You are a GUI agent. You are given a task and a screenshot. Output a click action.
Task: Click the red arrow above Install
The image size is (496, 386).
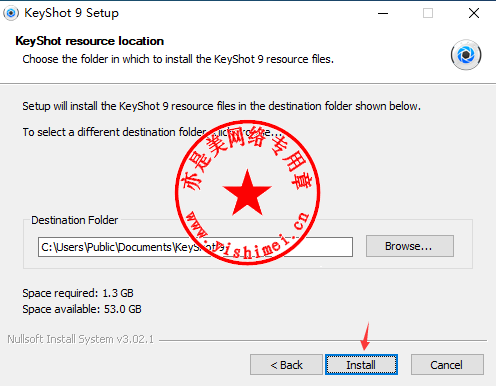click(366, 336)
